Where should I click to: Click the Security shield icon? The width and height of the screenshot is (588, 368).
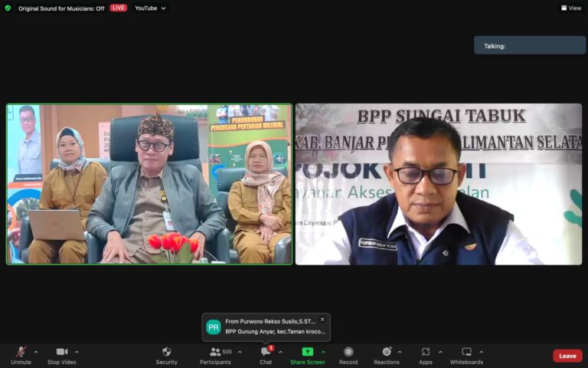point(166,352)
